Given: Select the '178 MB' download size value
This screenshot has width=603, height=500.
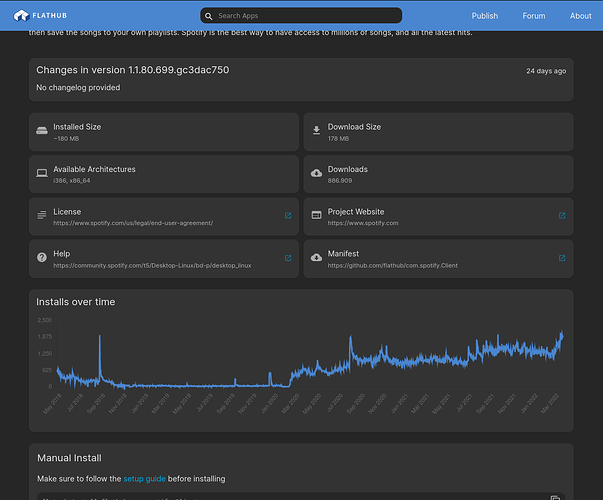Looking at the screenshot, I should coord(338,138).
